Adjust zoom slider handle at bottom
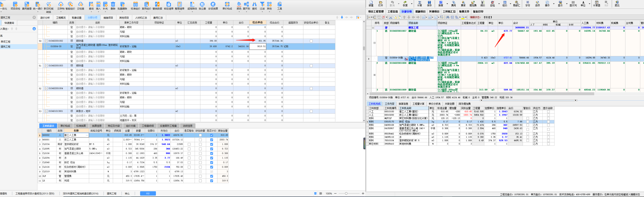The image size is (644, 197). point(346,193)
